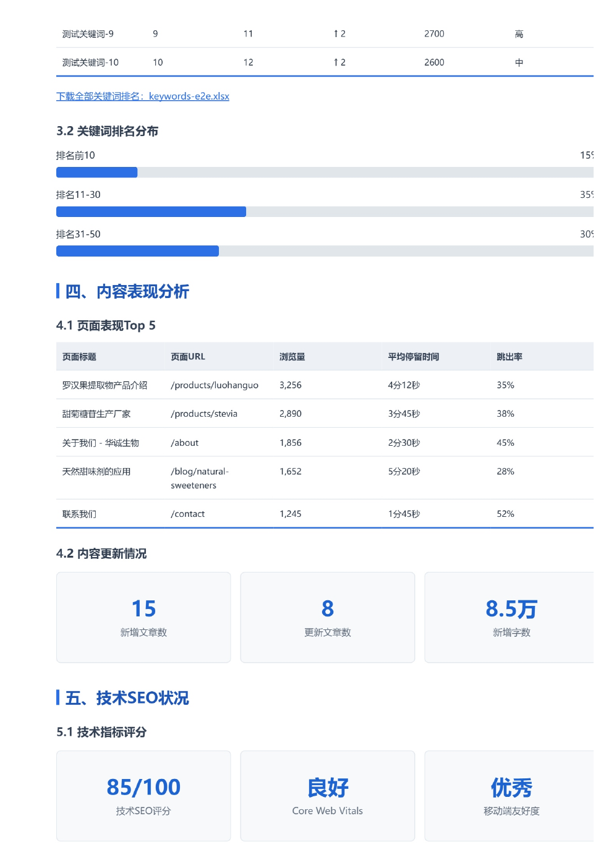
Task: Click the 技术SEO评分 85/100 card
Action: pos(143,796)
